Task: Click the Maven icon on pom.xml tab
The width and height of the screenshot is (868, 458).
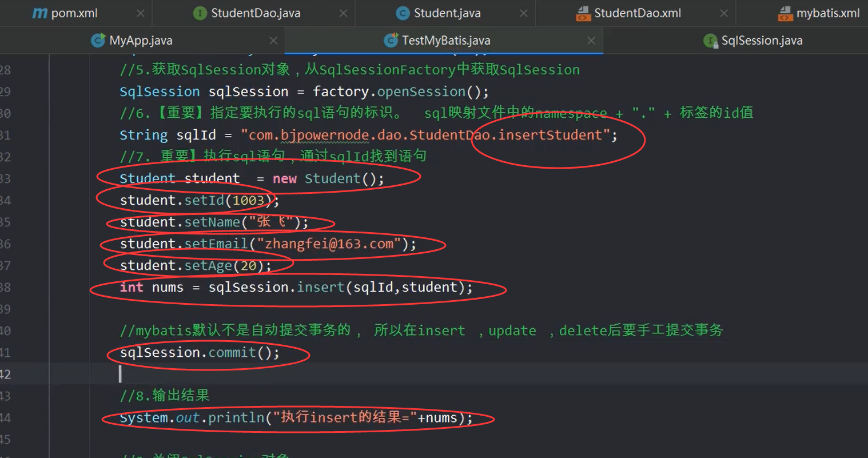Action: coord(39,13)
